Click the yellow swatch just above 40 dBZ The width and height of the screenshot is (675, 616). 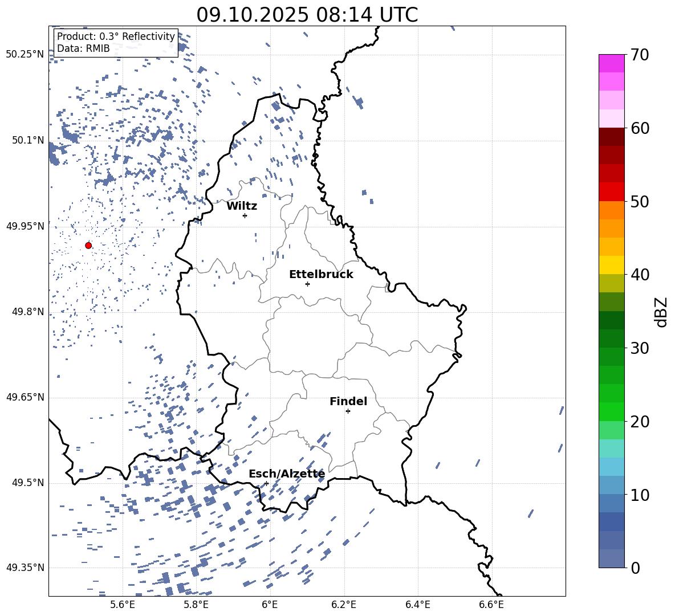pos(612,265)
